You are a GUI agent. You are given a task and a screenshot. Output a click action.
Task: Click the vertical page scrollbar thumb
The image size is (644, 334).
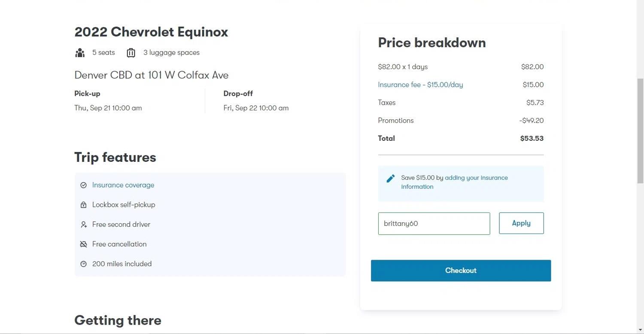640,131
